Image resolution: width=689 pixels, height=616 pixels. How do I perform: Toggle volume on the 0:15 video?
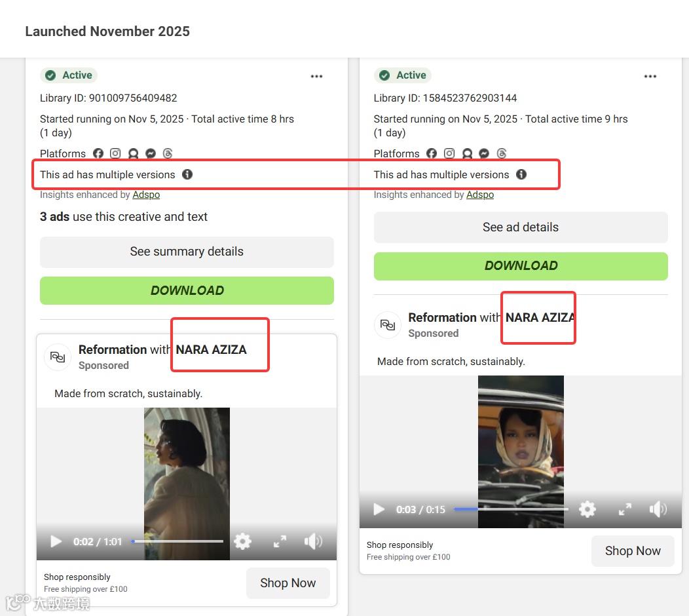pos(658,509)
